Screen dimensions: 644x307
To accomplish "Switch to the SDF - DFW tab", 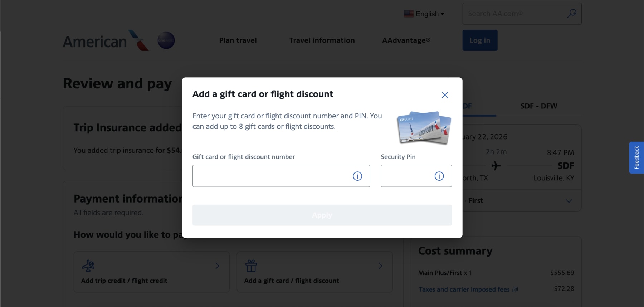I will (x=539, y=106).
